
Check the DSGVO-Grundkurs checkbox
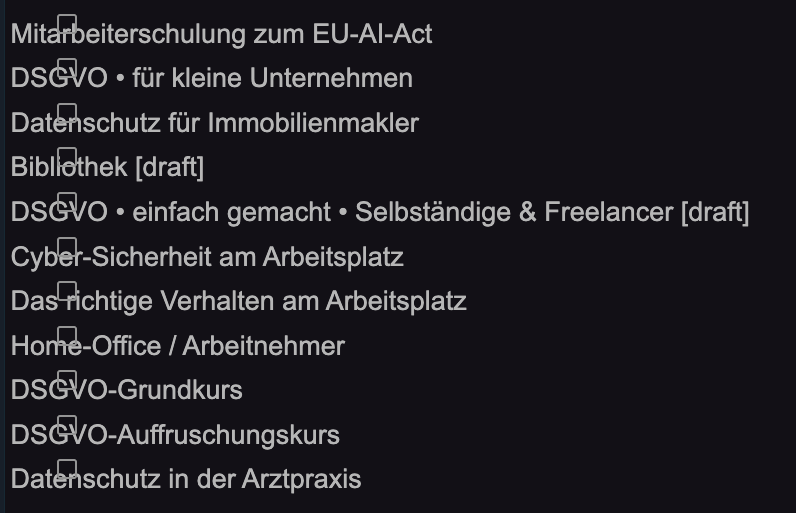click(x=67, y=380)
